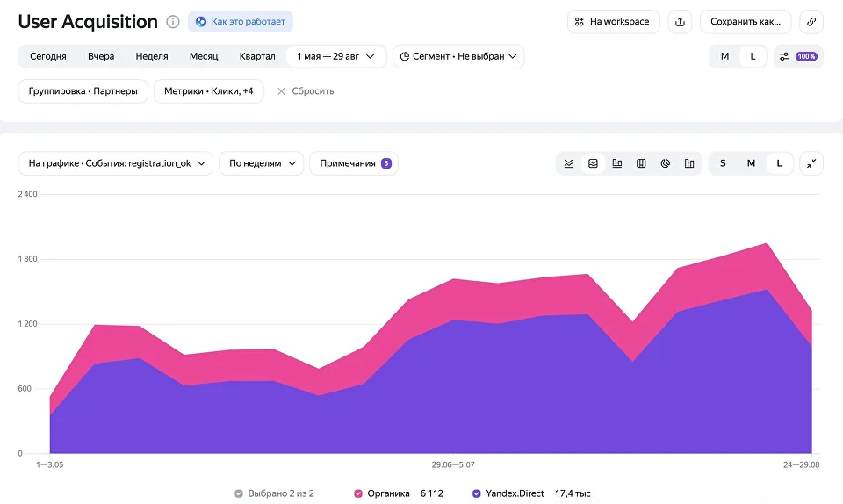Select the bar chart with baseline icon
Screen dimensions: 843x504
pyautogui.click(x=617, y=163)
